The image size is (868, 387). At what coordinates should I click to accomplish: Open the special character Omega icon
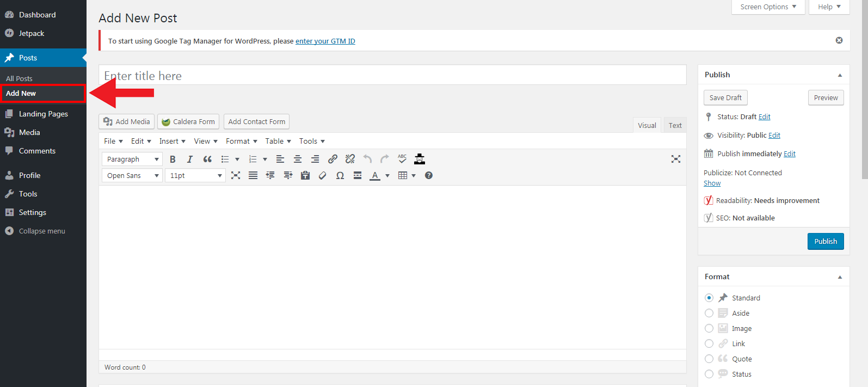[340, 175]
